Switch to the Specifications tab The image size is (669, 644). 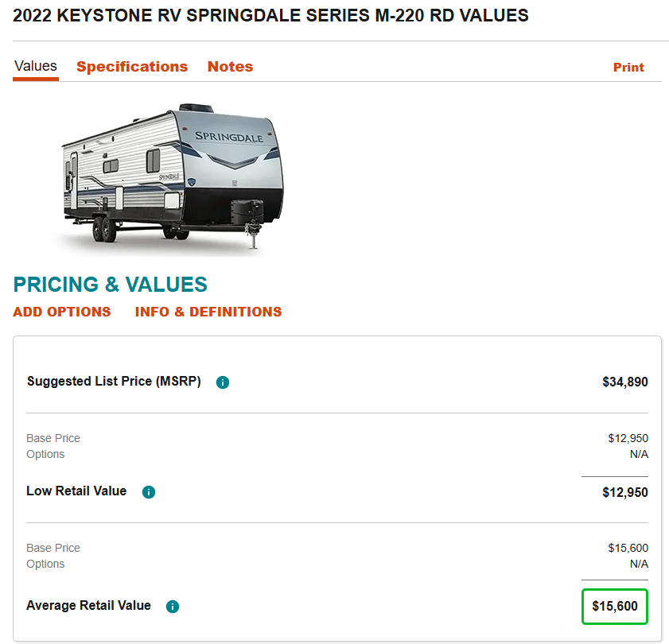click(132, 67)
